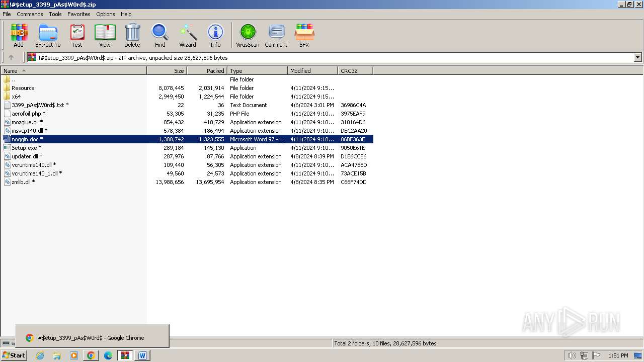Sort by the Packed column header
The width and height of the screenshot is (644, 362).
click(x=207, y=71)
